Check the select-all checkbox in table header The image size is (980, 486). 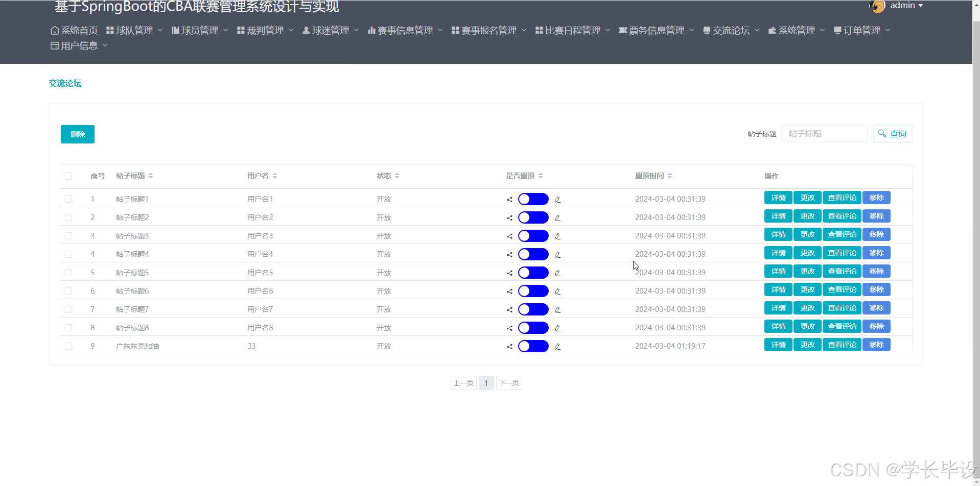click(68, 176)
